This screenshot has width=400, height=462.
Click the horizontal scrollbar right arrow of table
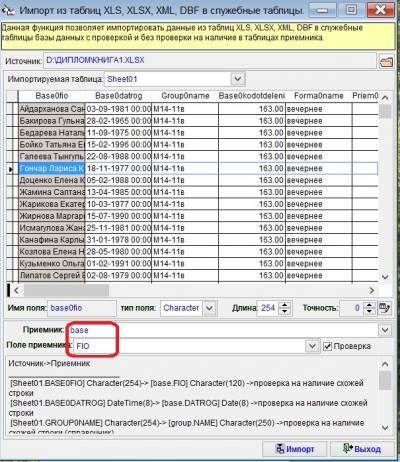372,290
